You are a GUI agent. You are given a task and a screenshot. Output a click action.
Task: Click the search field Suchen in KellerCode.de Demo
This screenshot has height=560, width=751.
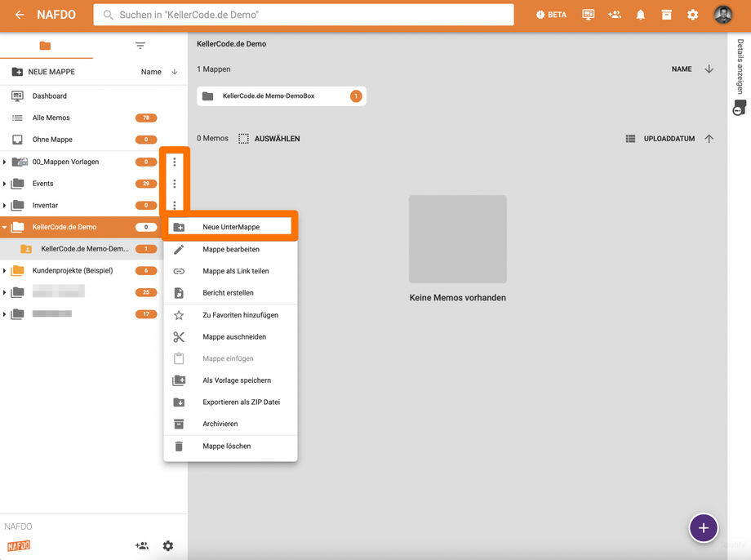click(x=304, y=15)
